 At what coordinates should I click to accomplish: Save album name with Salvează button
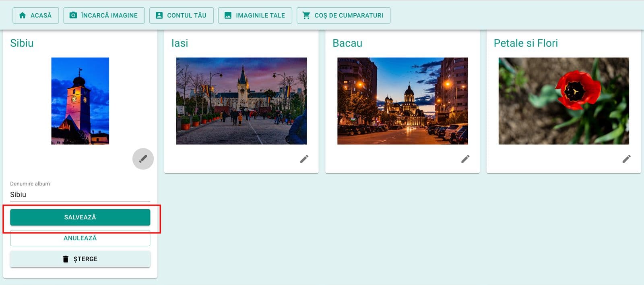tap(80, 217)
